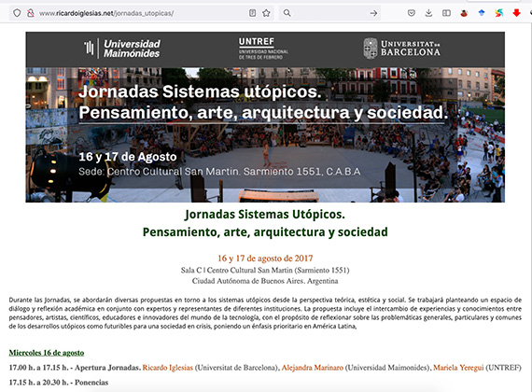Open the insecure connection lock icon

(31, 13)
